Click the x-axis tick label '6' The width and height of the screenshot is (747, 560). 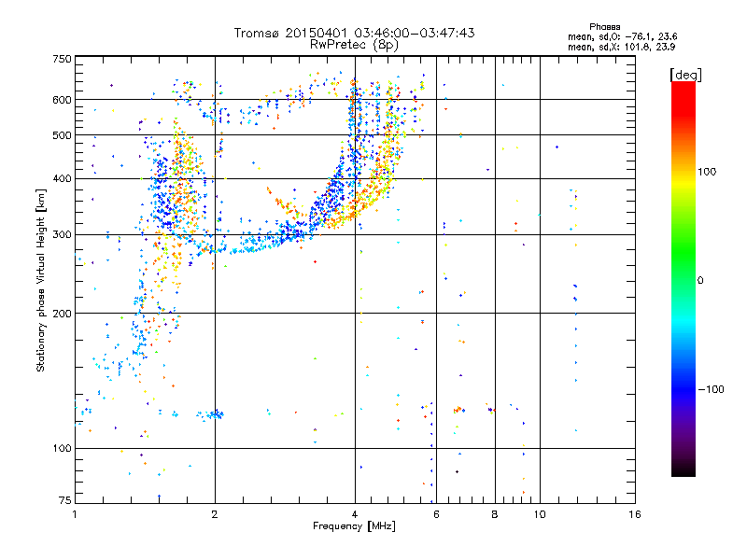[x=436, y=514]
